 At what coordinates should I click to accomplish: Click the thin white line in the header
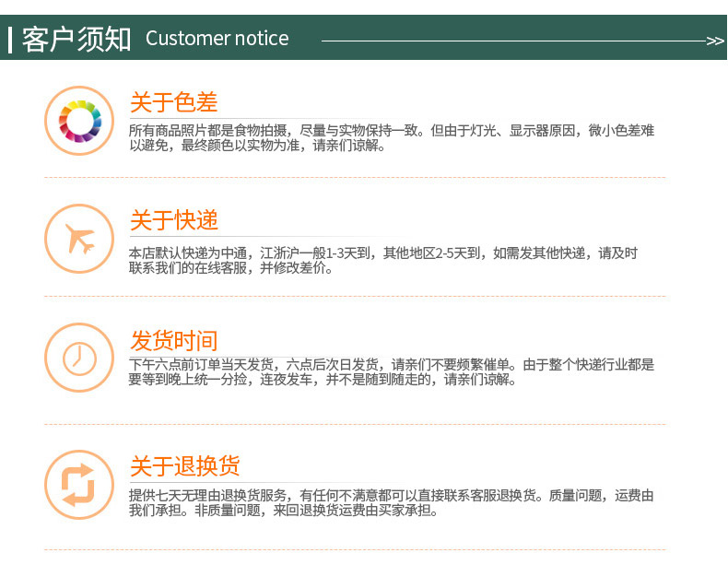tap(511, 41)
